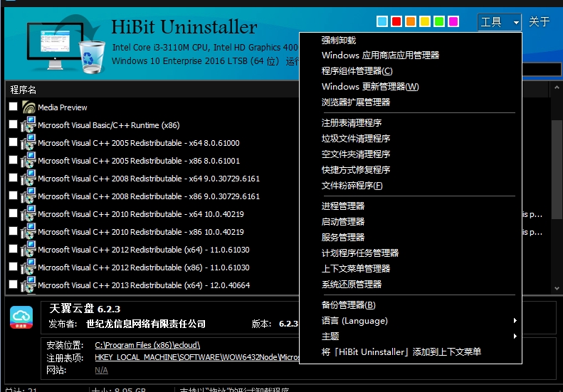This screenshot has height=392, width=563.
Task: Open 程序组件管理器(C)
Action: click(x=411, y=71)
